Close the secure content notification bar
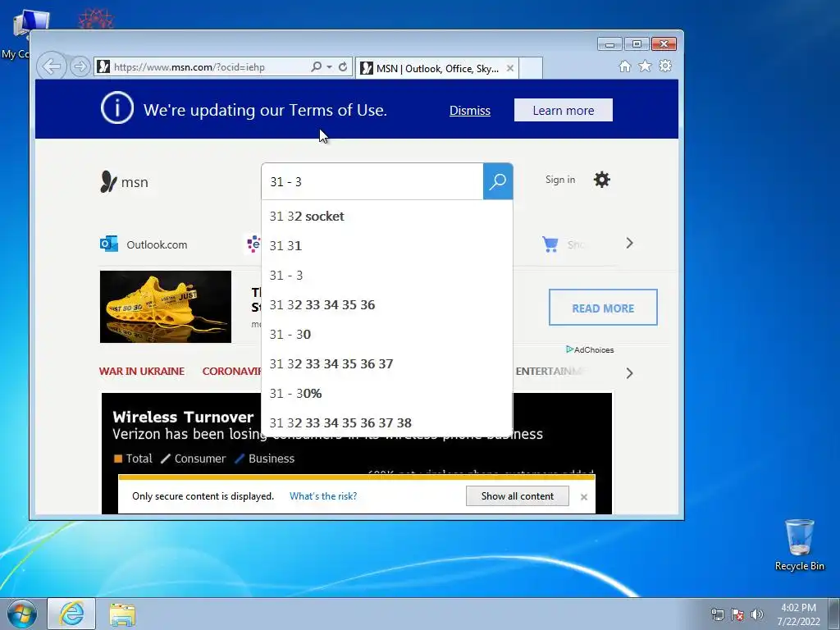Image resolution: width=840 pixels, height=630 pixels. (584, 497)
